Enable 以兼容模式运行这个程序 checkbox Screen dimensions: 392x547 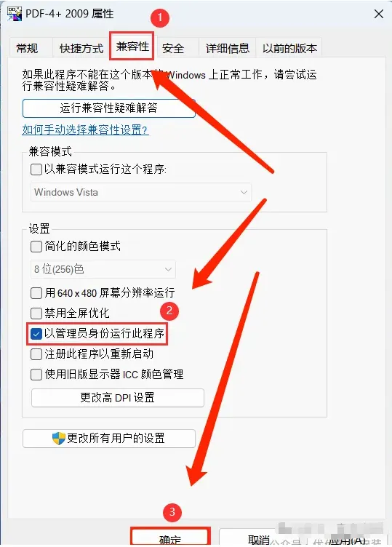pos(36,169)
